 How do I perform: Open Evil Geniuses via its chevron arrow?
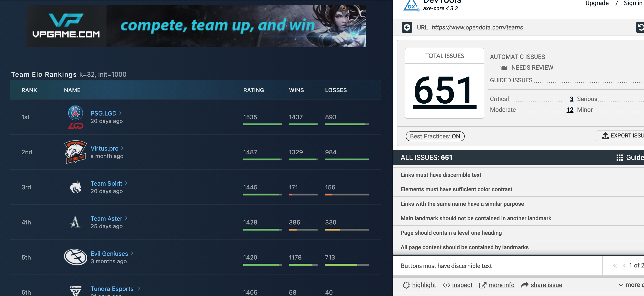pyautogui.click(x=132, y=253)
